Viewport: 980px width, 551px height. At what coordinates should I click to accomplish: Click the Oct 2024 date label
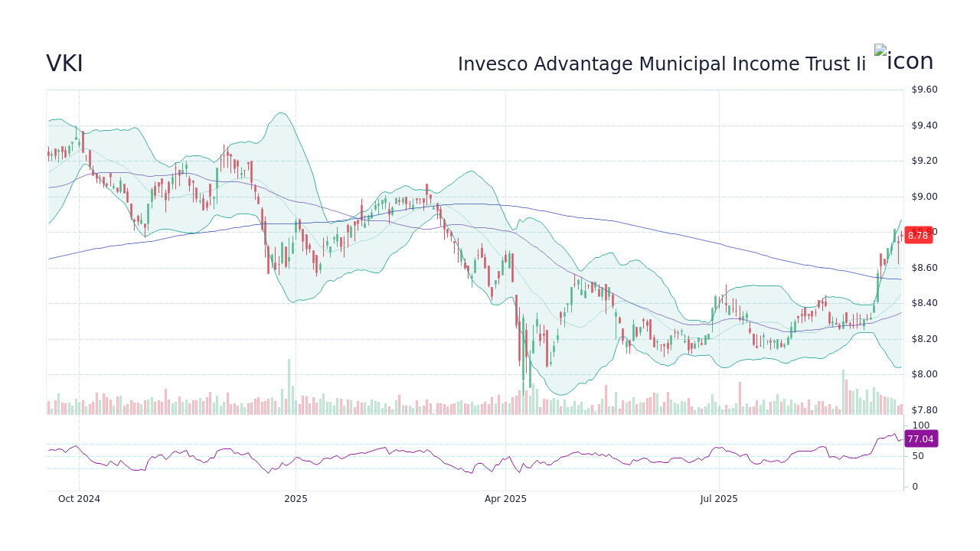(79, 499)
